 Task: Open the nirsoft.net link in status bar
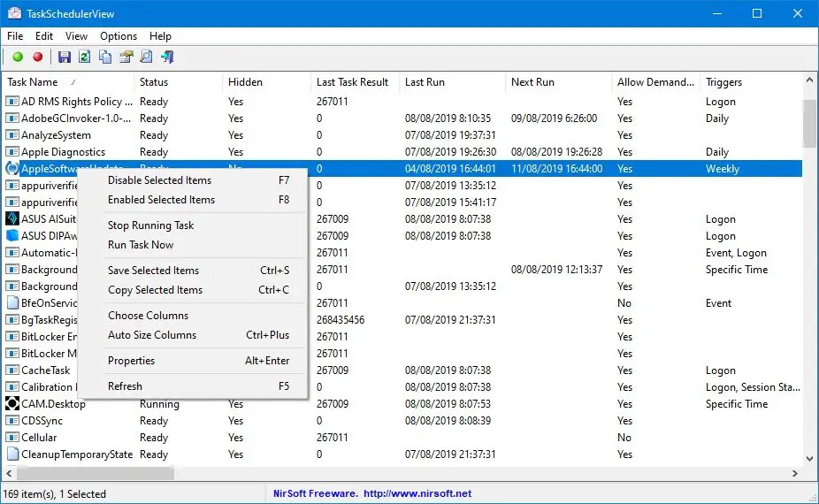(417, 493)
